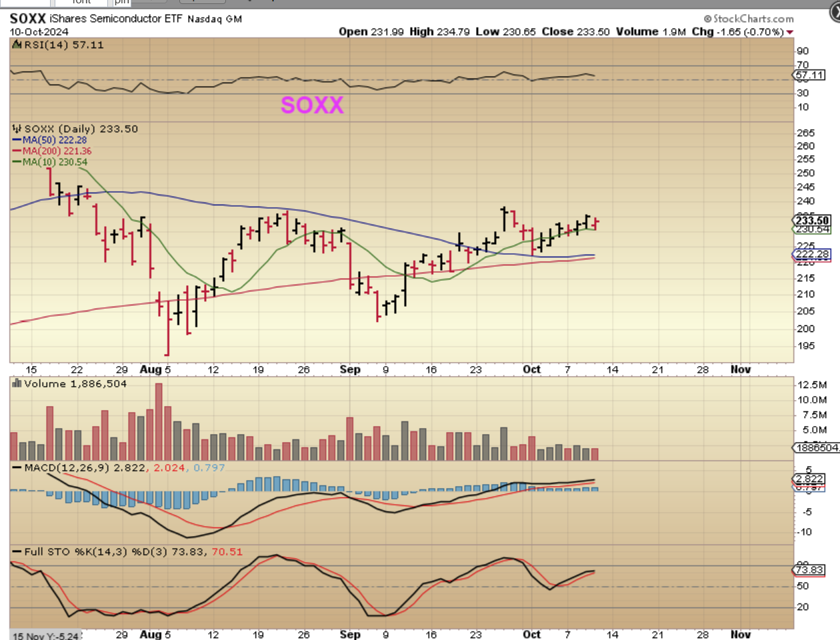
Task: Click the green line marker of MA(10)
Action: pyautogui.click(x=17, y=162)
